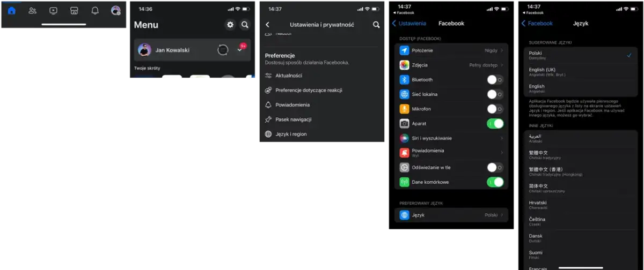644x270 pixels.
Task: Tap Jan Kowalski avatar picture on the Menu screen
Action: coord(144,50)
